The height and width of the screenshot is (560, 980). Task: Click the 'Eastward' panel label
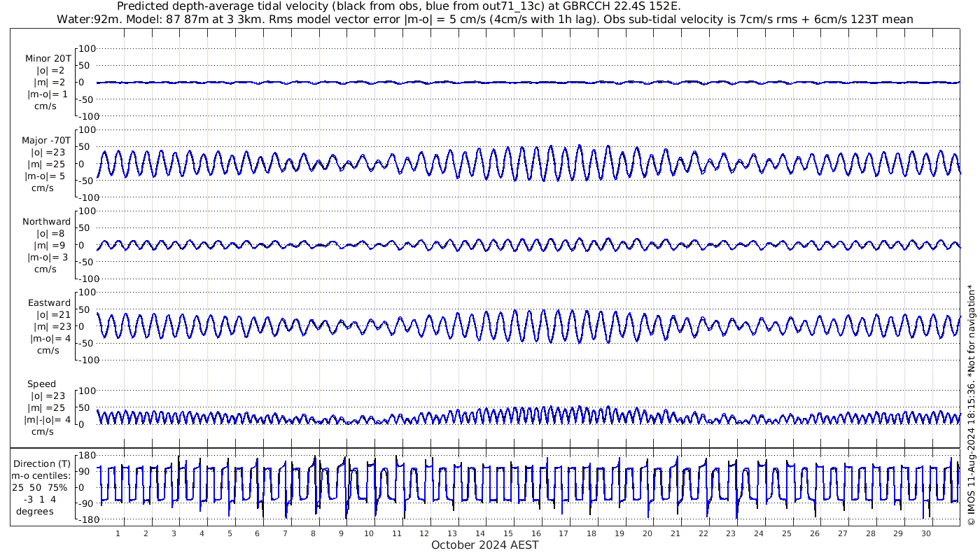49,303
